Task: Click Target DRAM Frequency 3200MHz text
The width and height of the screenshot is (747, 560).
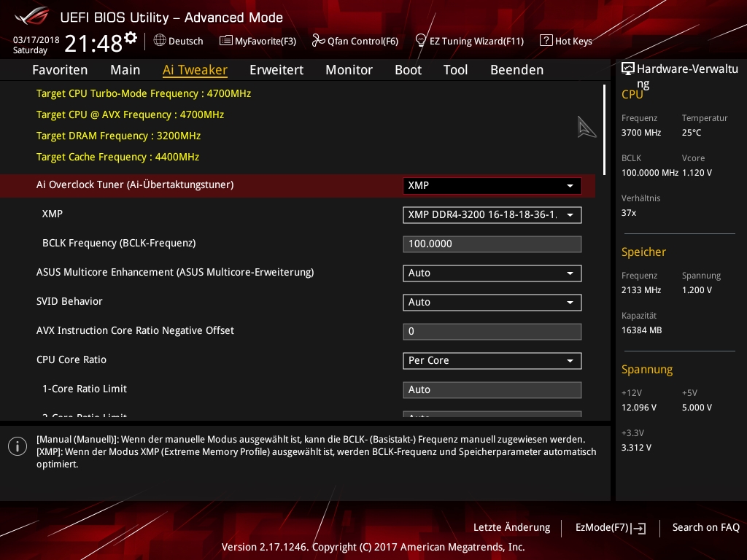Action: pos(119,136)
